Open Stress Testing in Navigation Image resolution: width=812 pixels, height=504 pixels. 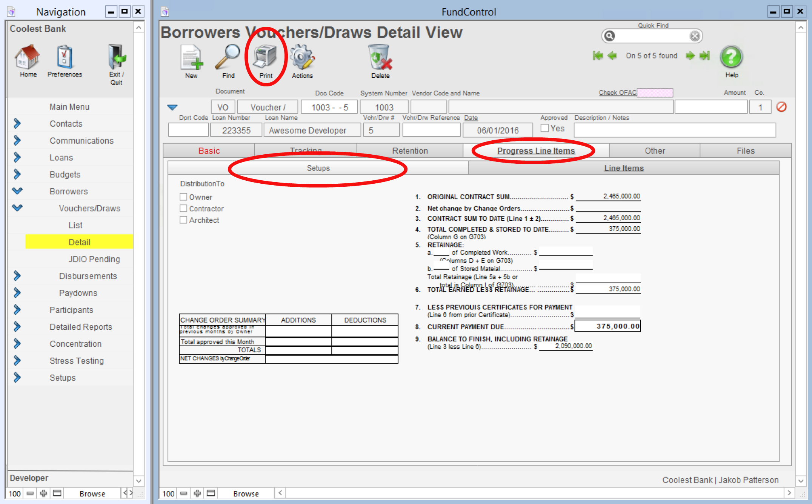click(x=77, y=361)
